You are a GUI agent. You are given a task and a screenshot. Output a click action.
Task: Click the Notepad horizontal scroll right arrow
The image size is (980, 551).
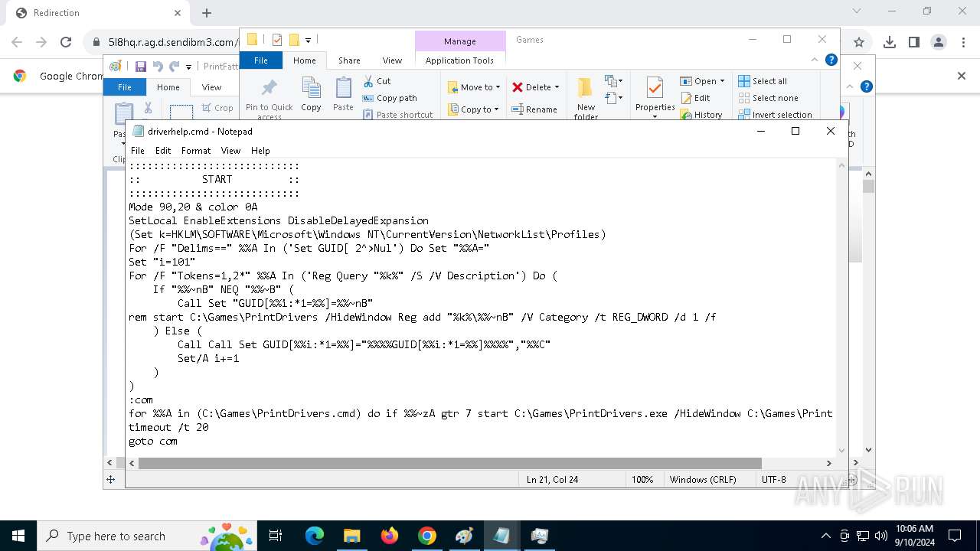pyautogui.click(x=828, y=463)
